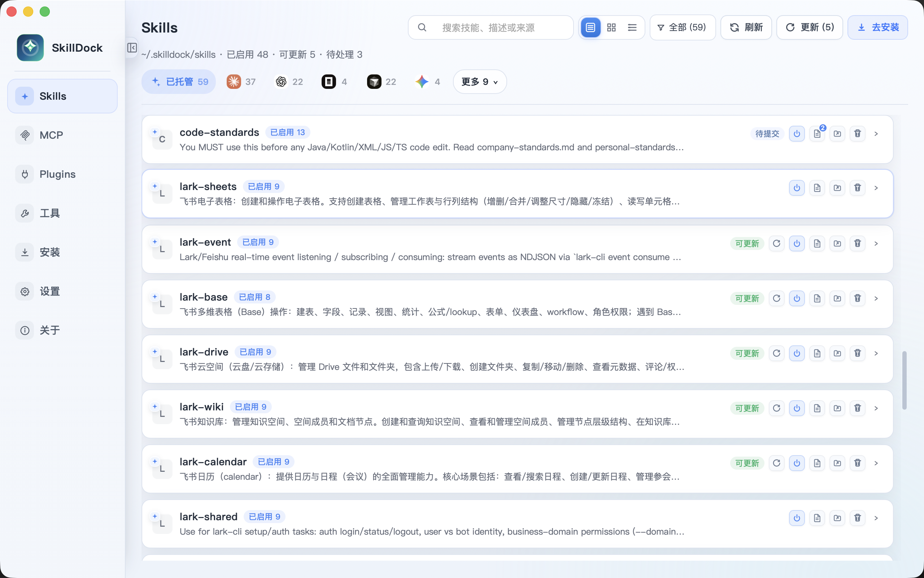The width and height of the screenshot is (924, 578).
Task: Switch to grid view layout
Action: pyautogui.click(x=611, y=27)
